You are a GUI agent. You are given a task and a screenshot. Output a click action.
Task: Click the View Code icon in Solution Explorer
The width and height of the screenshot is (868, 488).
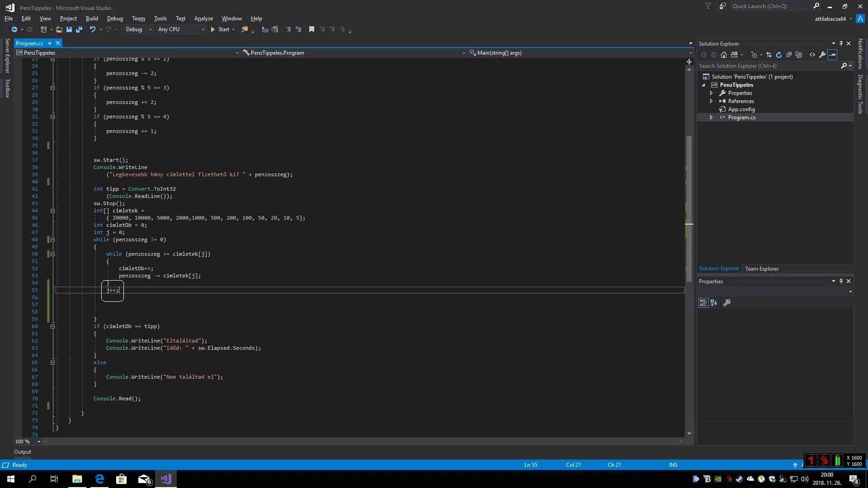click(x=812, y=55)
